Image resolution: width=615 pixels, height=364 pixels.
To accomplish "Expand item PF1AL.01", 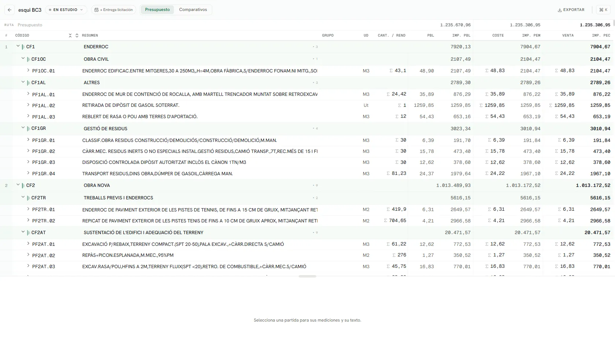I will coord(28,94).
